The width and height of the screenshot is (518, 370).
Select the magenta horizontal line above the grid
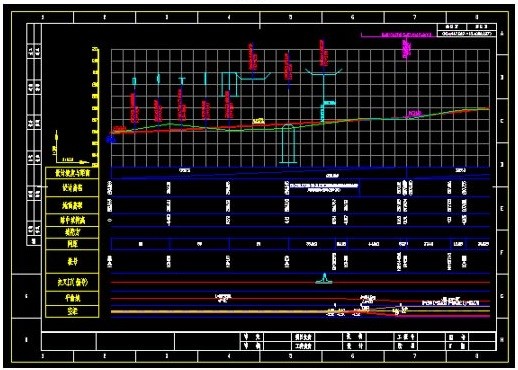(399, 35)
